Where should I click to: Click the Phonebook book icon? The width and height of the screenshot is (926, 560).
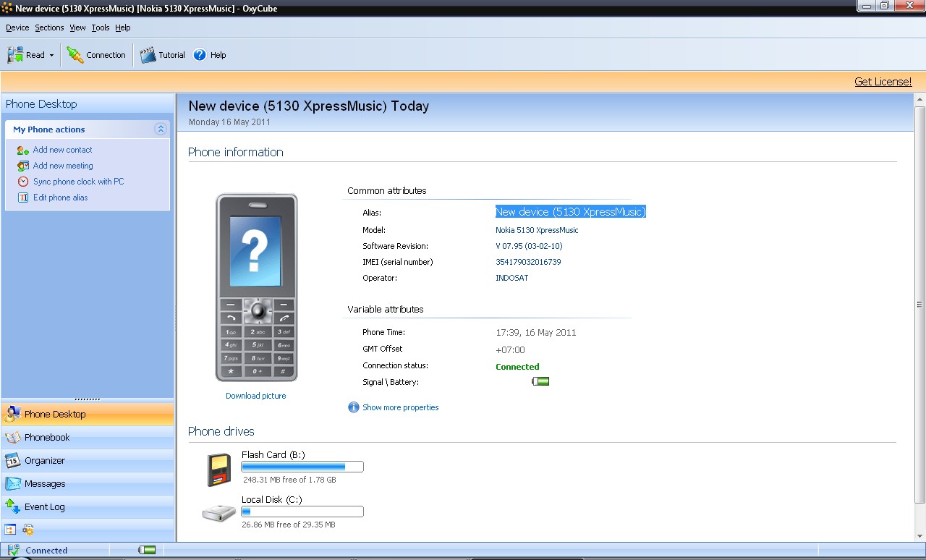click(12, 438)
